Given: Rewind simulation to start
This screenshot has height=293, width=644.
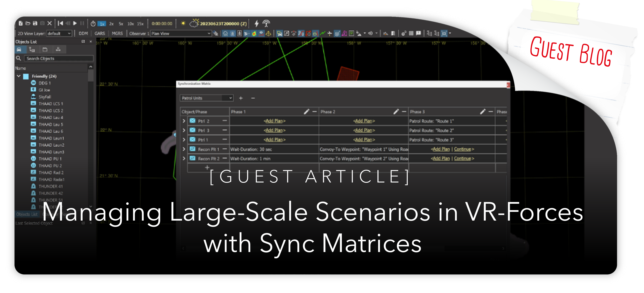Looking at the screenshot, I should pyautogui.click(x=60, y=23).
